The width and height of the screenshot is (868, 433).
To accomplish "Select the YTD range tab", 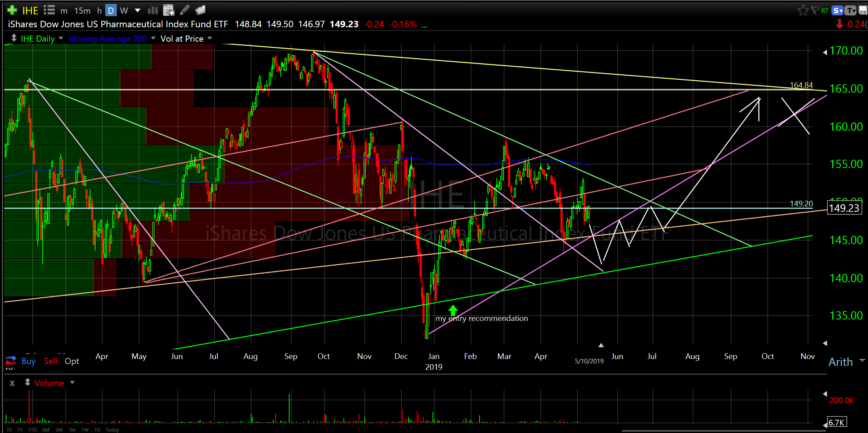I will tap(32, 430).
